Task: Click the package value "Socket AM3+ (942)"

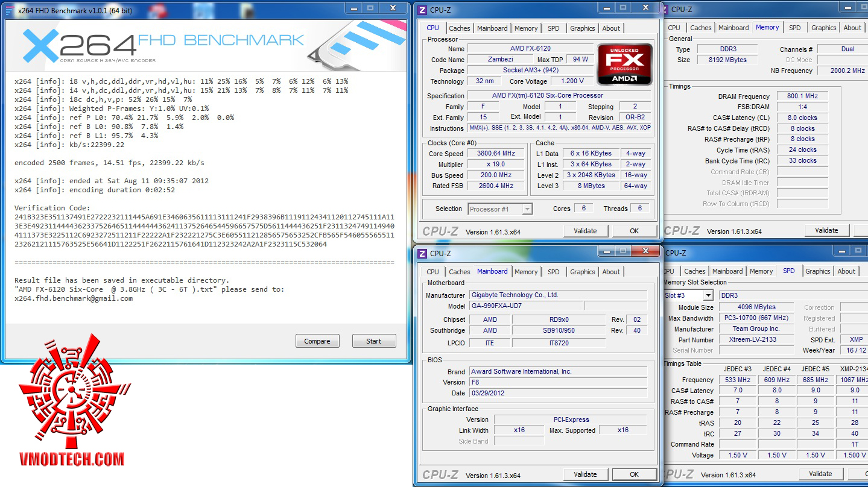Action: [530, 71]
